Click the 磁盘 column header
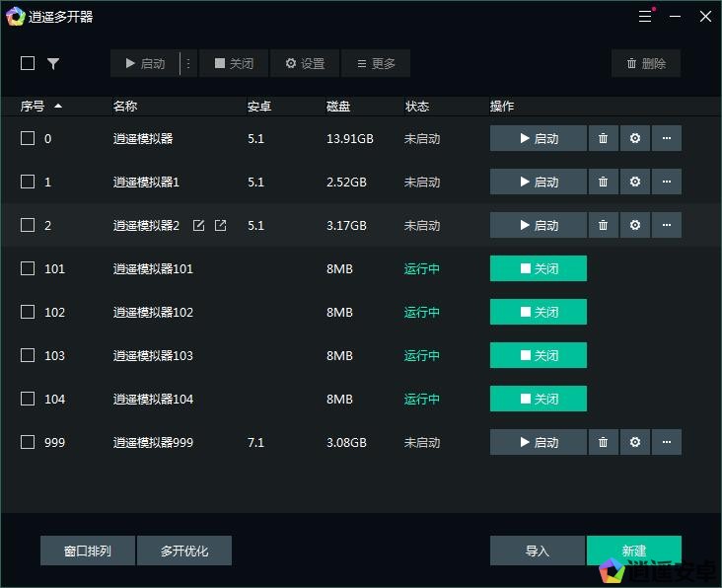The image size is (722, 588). [338, 107]
